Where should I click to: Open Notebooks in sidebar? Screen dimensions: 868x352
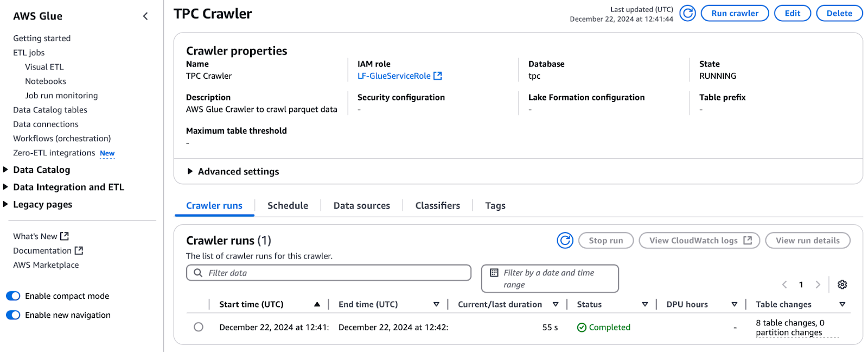point(46,81)
